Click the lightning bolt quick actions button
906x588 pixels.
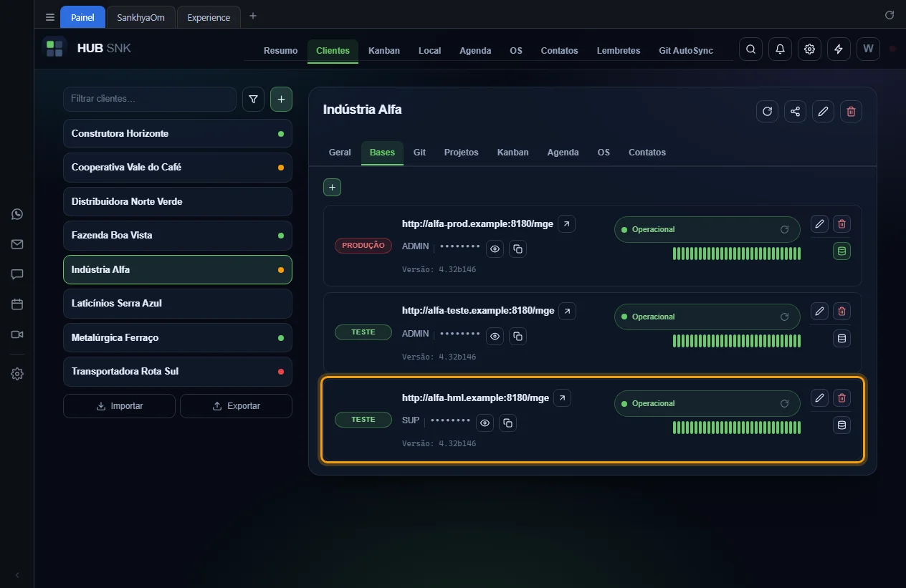[x=839, y=49]
